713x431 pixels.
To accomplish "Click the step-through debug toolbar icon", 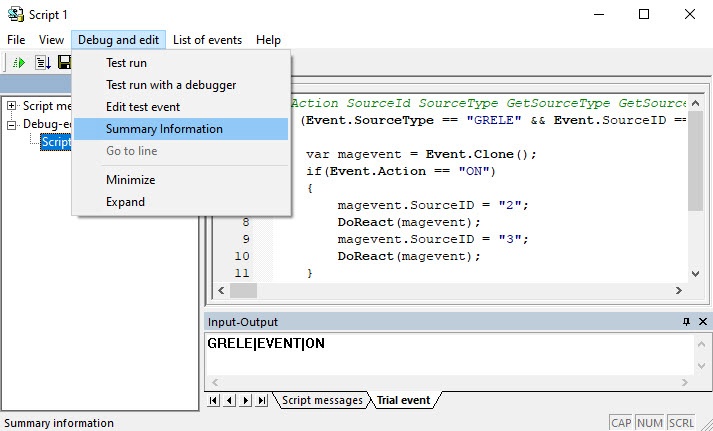I will [42, 63].
